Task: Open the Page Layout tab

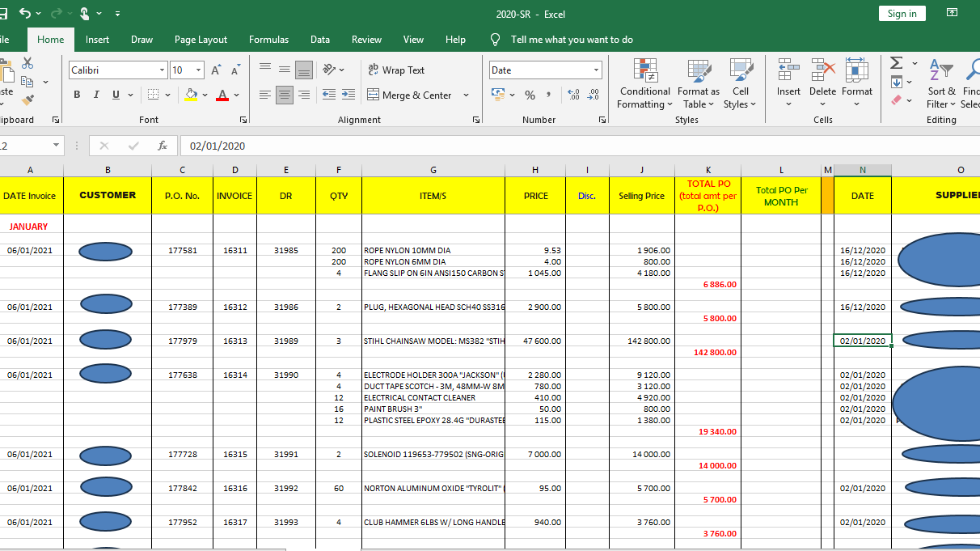Action: point(201,40)
